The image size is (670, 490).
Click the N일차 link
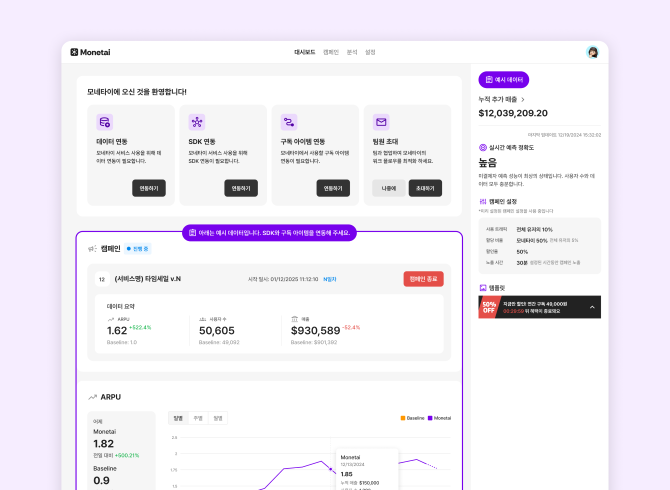pyautogui.click(x=329, y=279)
